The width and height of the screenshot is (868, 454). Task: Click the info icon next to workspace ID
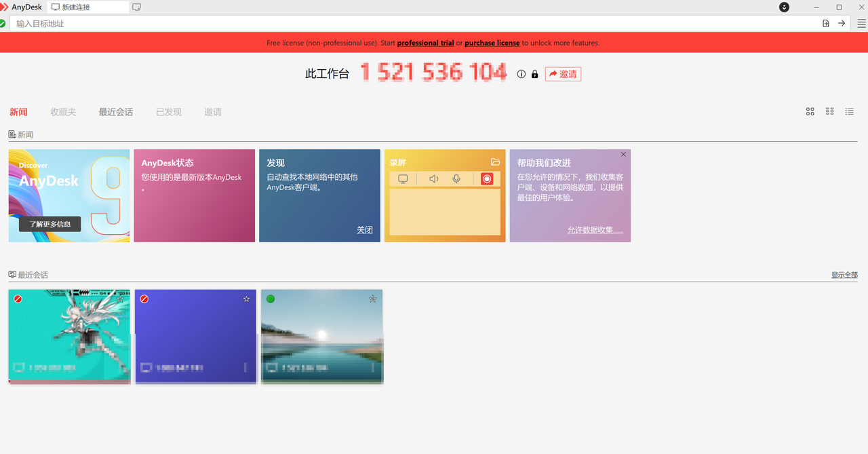521,74
